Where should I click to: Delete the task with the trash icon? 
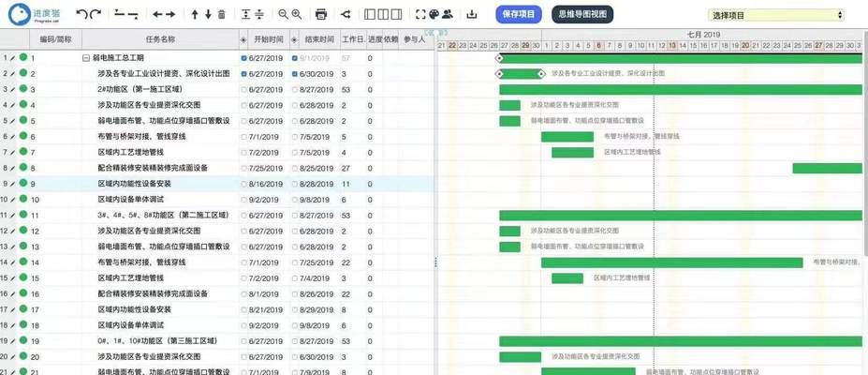click(x=221, y=14)
